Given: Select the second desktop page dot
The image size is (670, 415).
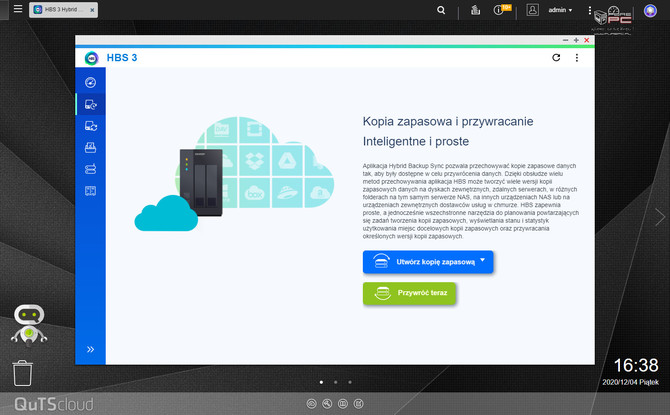Looking at the screenshot, I should [336, 382].
